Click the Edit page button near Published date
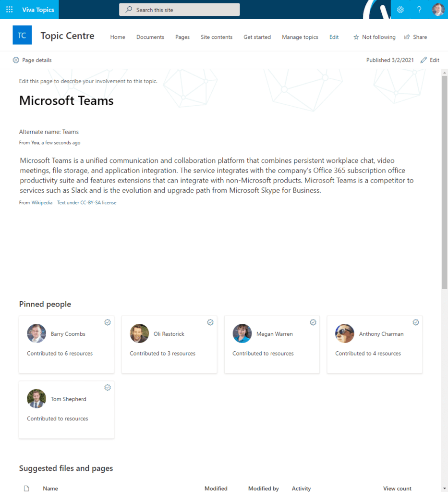The width and height of the screenshot is (448, 492). 430,60
